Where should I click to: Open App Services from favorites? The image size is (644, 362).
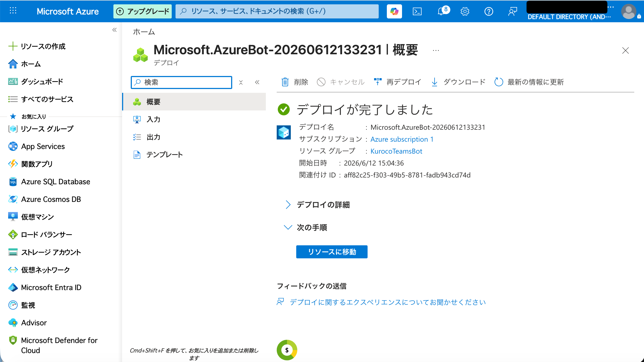36,146
